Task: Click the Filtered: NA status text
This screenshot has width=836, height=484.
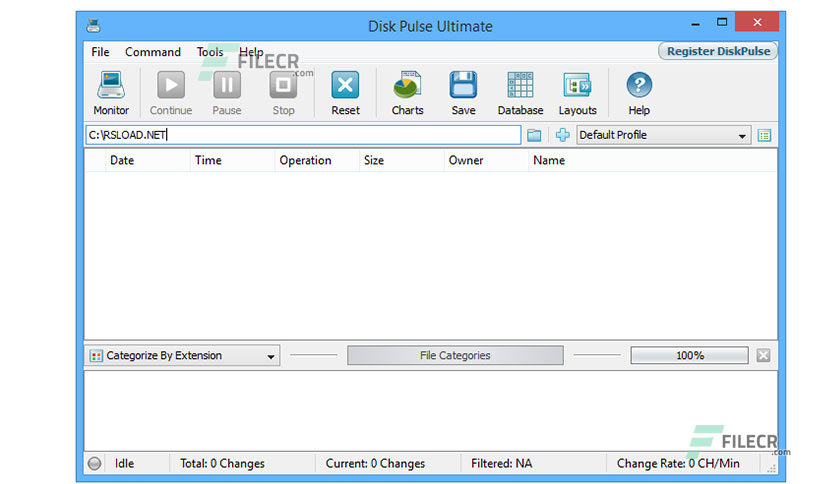Action: 502,464
